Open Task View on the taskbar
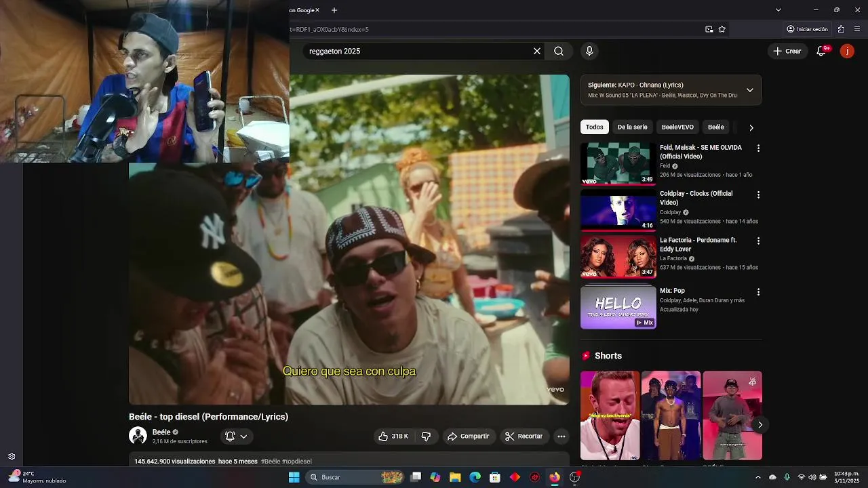Screen dimensions: 868x488 point(416,477)
